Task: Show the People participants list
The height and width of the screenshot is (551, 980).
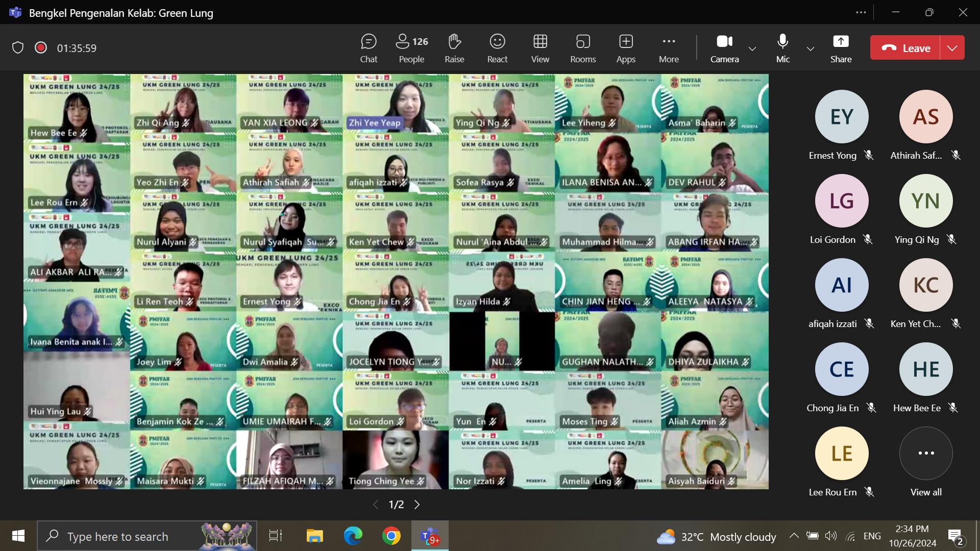Action: (x=411, y=48)
